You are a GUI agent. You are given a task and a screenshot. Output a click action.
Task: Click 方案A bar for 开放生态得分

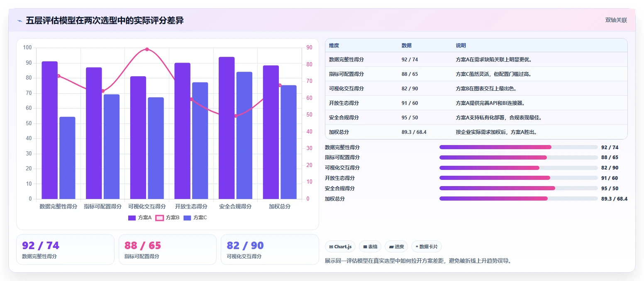183,131
